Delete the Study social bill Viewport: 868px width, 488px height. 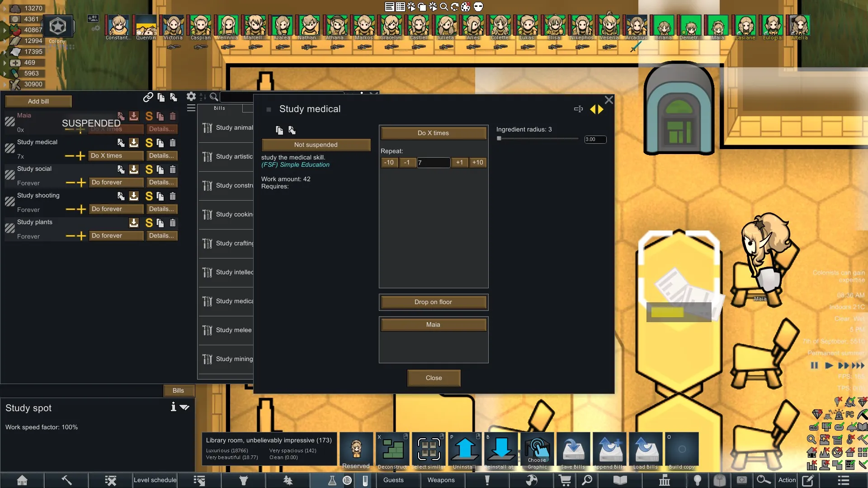[x=172, y=169]
